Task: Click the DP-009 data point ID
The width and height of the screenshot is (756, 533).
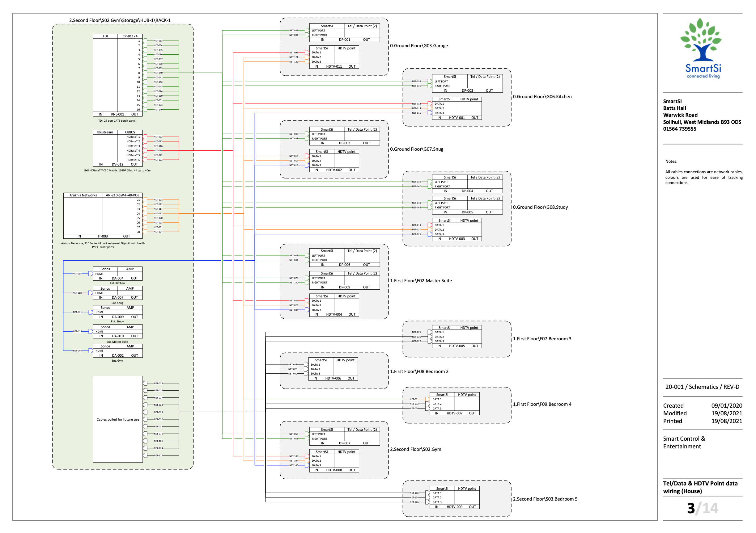Action: (x=345, y=287)
